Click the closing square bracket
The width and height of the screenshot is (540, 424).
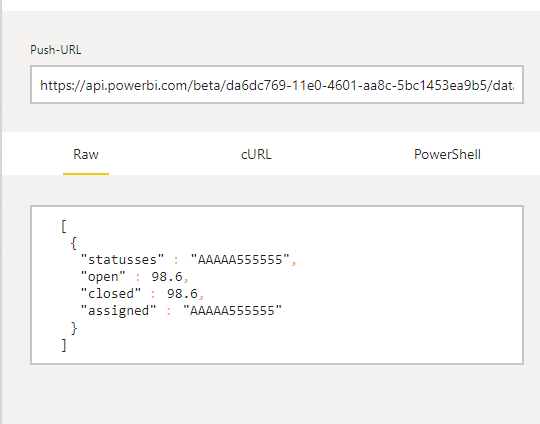pos(64,345)
